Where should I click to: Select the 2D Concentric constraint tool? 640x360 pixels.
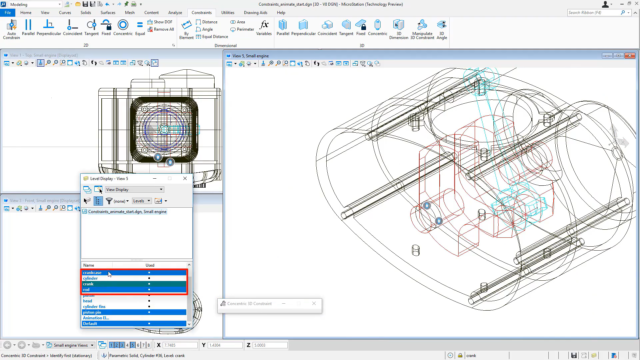point(123,28)
